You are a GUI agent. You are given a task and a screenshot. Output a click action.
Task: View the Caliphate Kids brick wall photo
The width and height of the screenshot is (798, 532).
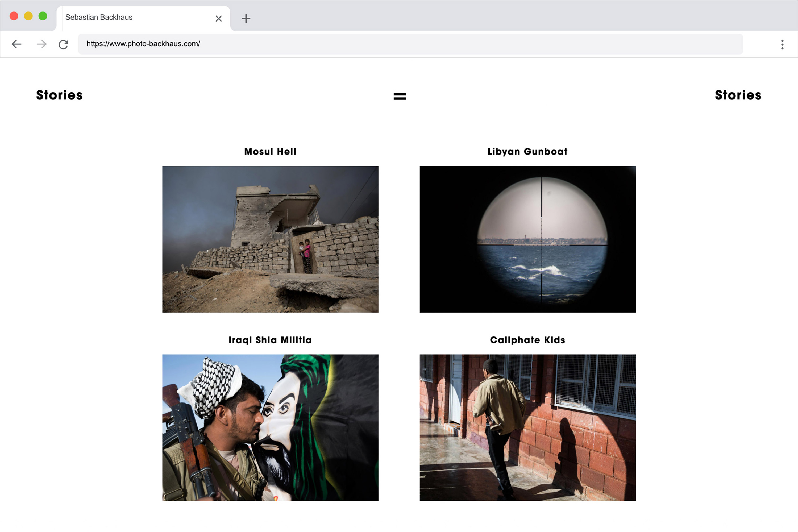(527, 427)
